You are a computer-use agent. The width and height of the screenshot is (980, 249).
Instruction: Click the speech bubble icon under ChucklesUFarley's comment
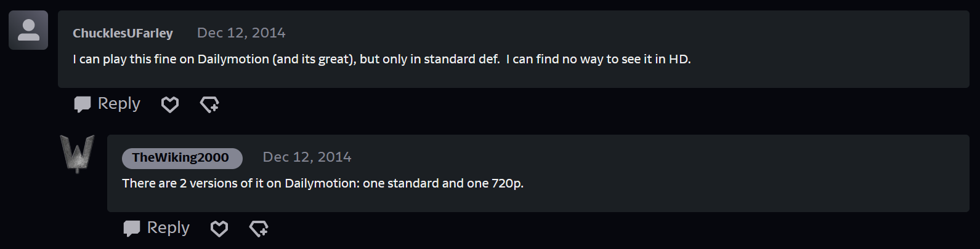(x=82, y=104)
